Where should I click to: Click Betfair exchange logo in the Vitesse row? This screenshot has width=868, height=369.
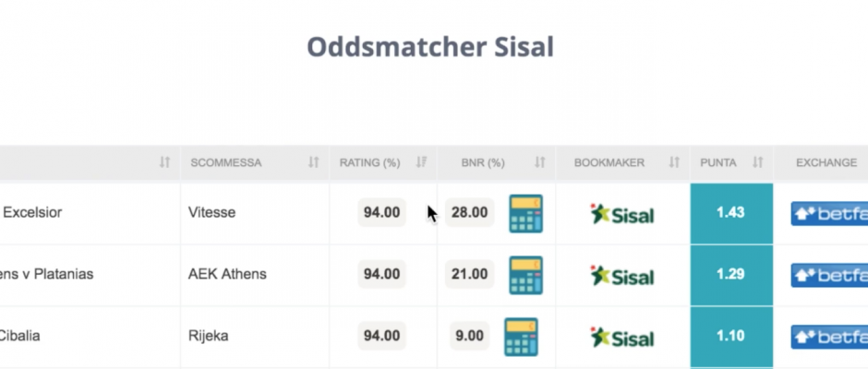829,213
